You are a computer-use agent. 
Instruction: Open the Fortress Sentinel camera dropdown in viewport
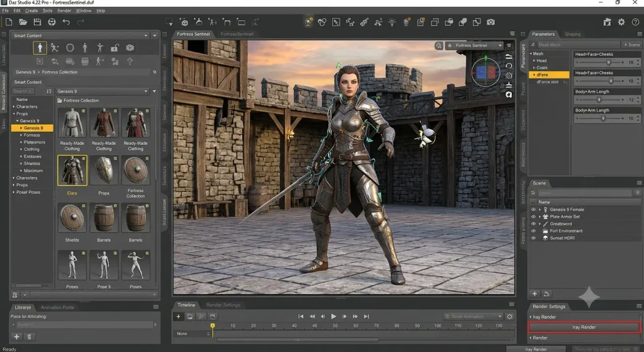[474, 45]
